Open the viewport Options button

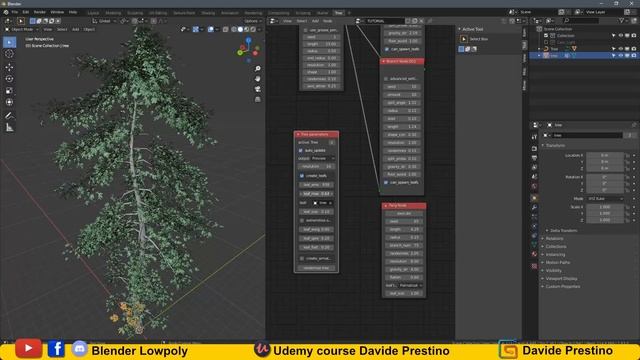coord(252,21)
